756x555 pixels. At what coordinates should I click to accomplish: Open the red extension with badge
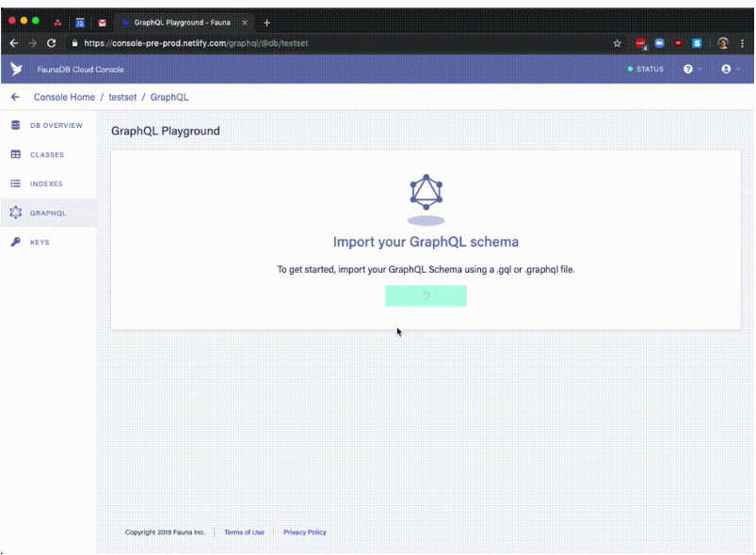pyautogui.click(x=641, y=44)
